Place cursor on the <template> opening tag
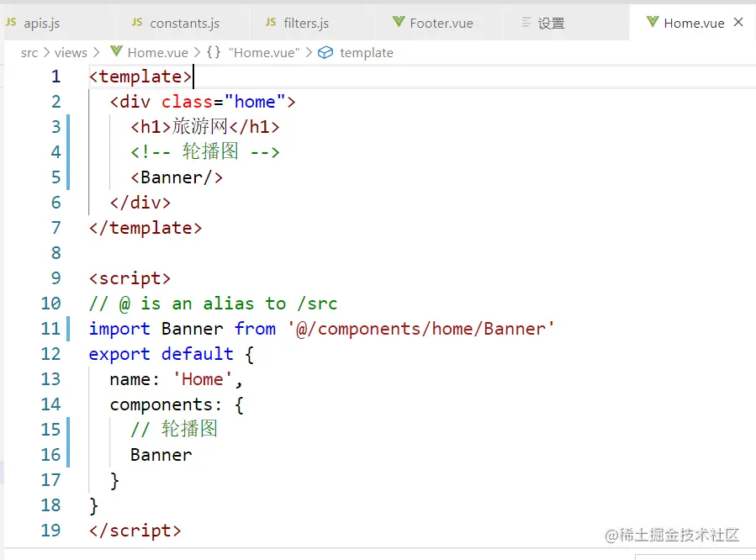Screen dimensions: 756x560 point(140,77)
